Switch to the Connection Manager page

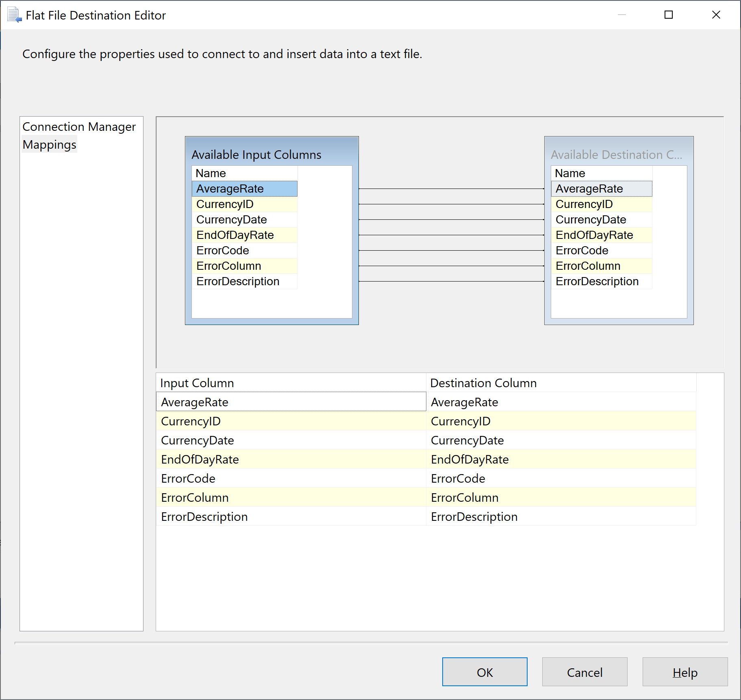point(79,126)
